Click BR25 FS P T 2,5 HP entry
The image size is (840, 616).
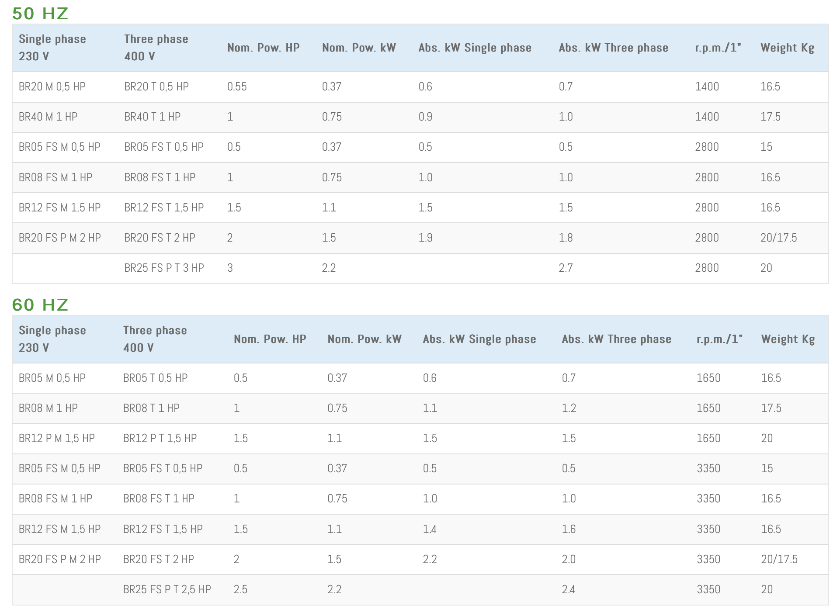pyautogui.click(x=167, y=589)
